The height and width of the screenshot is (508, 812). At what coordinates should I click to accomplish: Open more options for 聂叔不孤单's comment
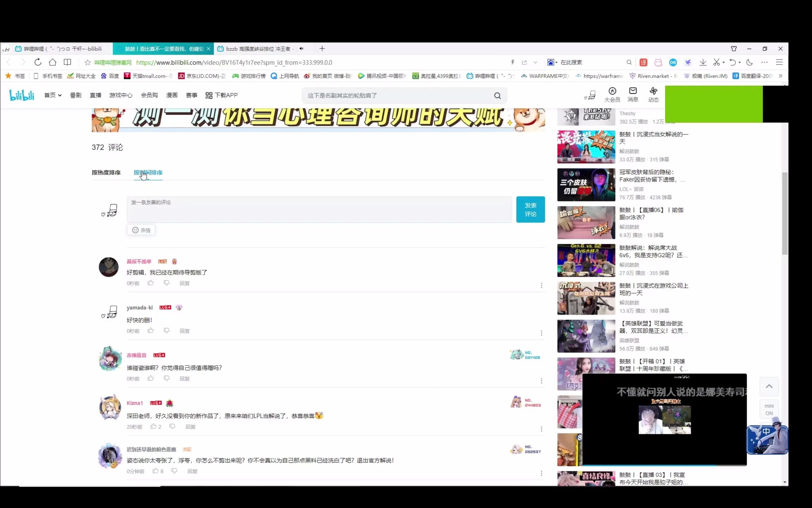pyautogui.click(x=541, y=285)
